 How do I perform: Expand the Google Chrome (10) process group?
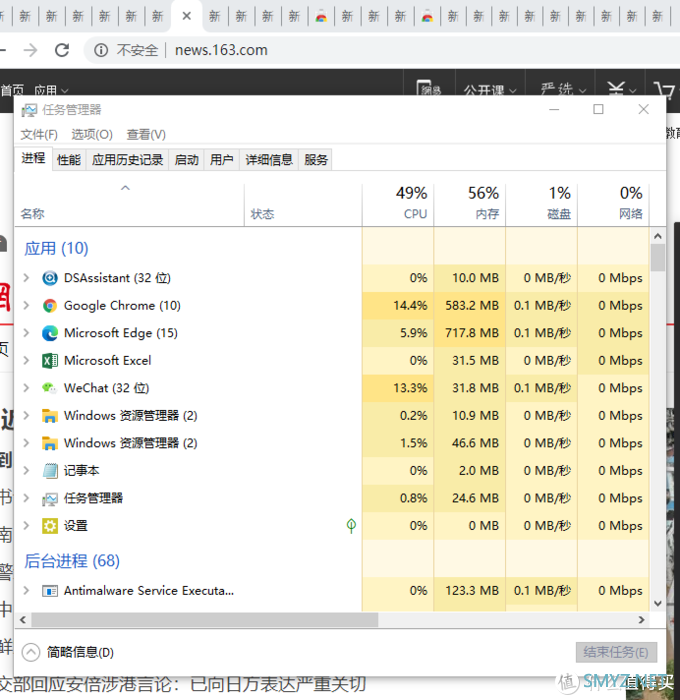tap(26, 306)
